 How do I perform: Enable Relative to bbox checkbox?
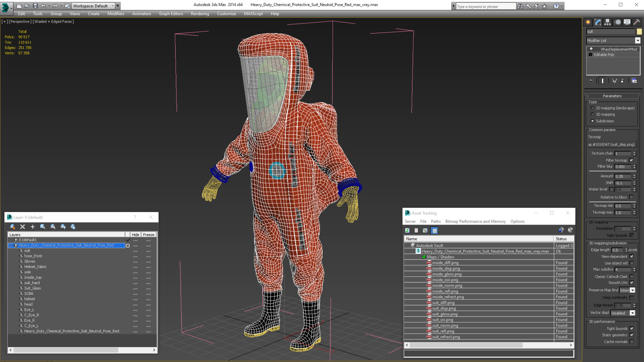(x=631, y=197)
